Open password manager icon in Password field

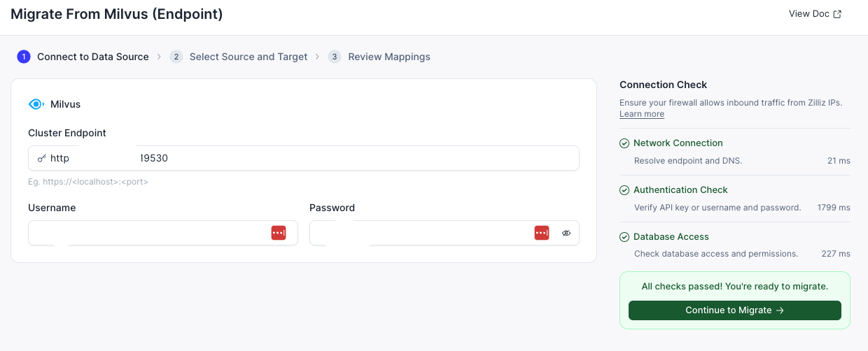tap(542, 233)
